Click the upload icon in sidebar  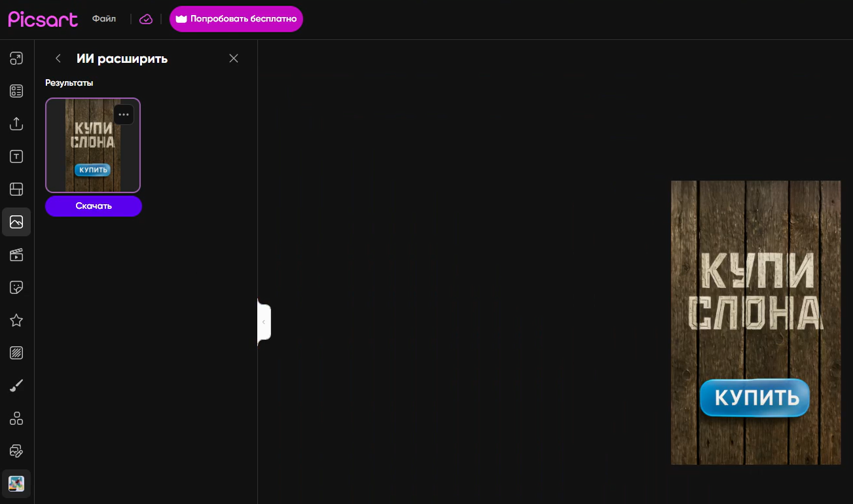click(16, 124)
